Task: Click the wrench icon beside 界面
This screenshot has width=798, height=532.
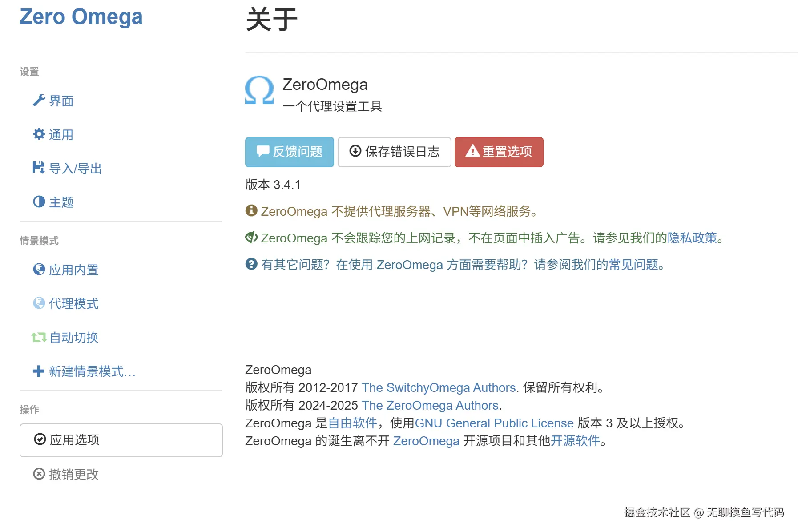Action: pyautogui.click(x=39, y=101)
